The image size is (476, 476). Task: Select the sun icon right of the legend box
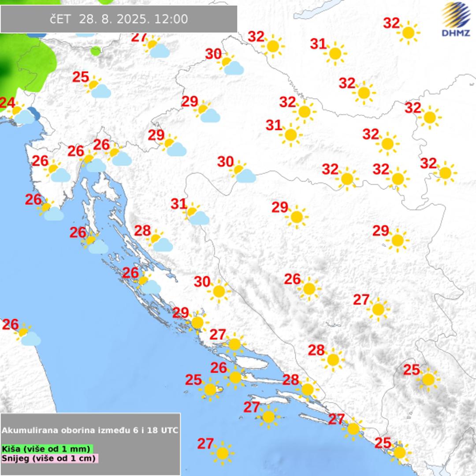pos(222,453)
